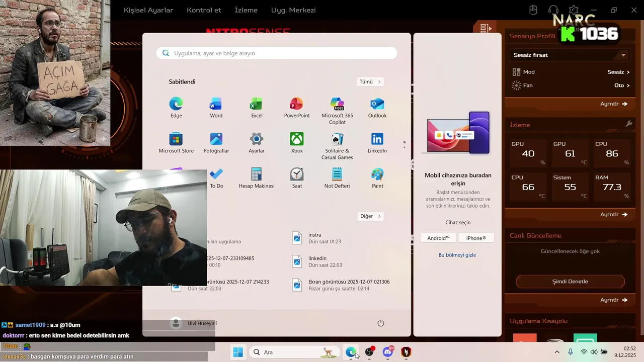Click the İzleme wrench settings icon

tap(628, 124)
